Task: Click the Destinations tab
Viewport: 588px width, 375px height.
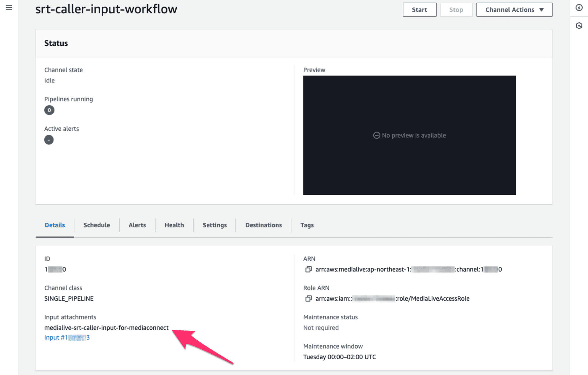Action: tap(263, 225)
